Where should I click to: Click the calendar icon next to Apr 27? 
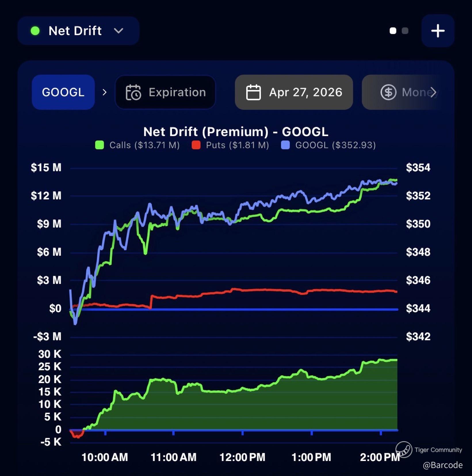(253, 92)
